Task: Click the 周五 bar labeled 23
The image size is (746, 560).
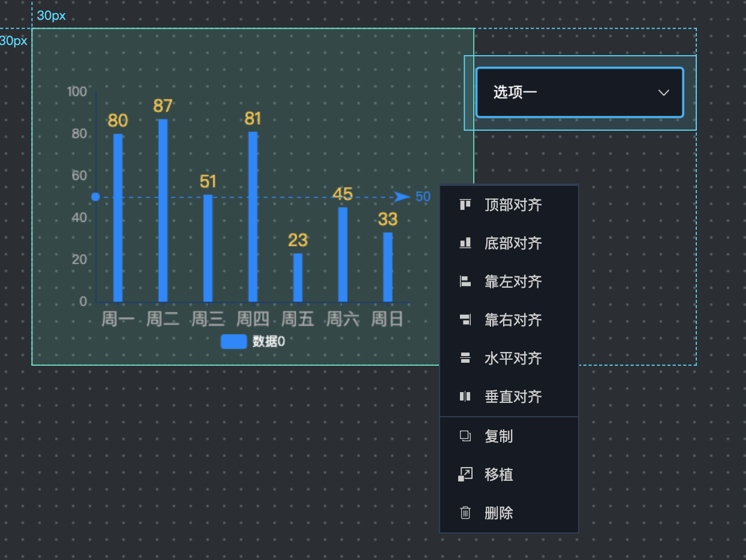Action: [x=297, y=278]
